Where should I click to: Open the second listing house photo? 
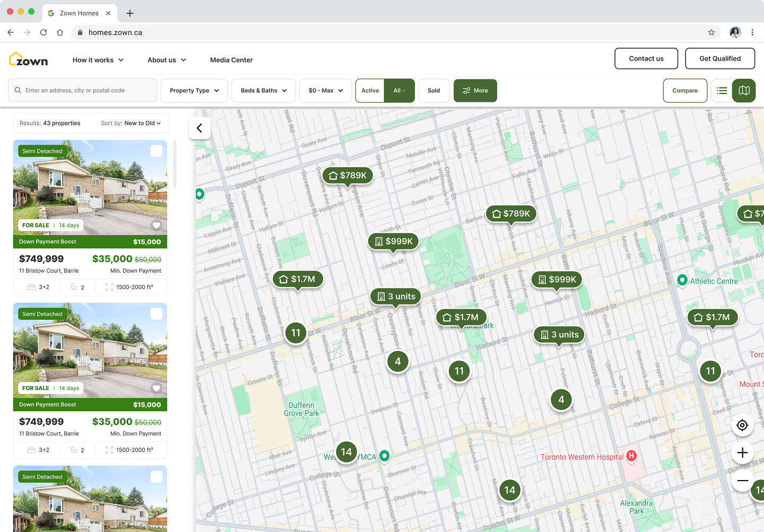click(90, 350)
